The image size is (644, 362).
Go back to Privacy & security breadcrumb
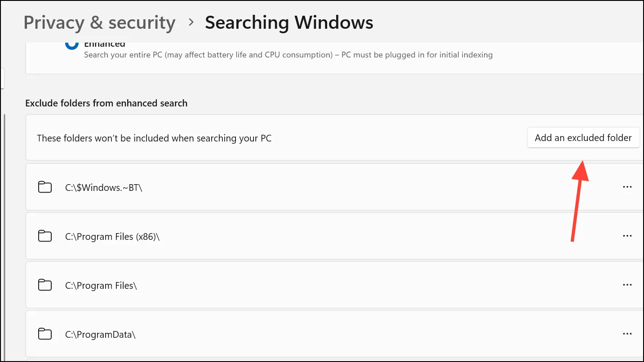[x=99, y=22]
